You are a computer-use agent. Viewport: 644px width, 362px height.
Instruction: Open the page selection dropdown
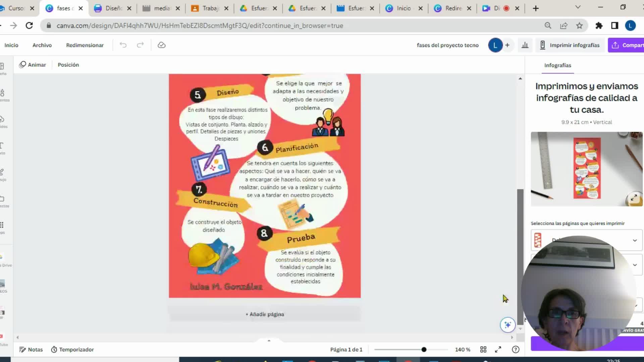[x=635, y=240]
